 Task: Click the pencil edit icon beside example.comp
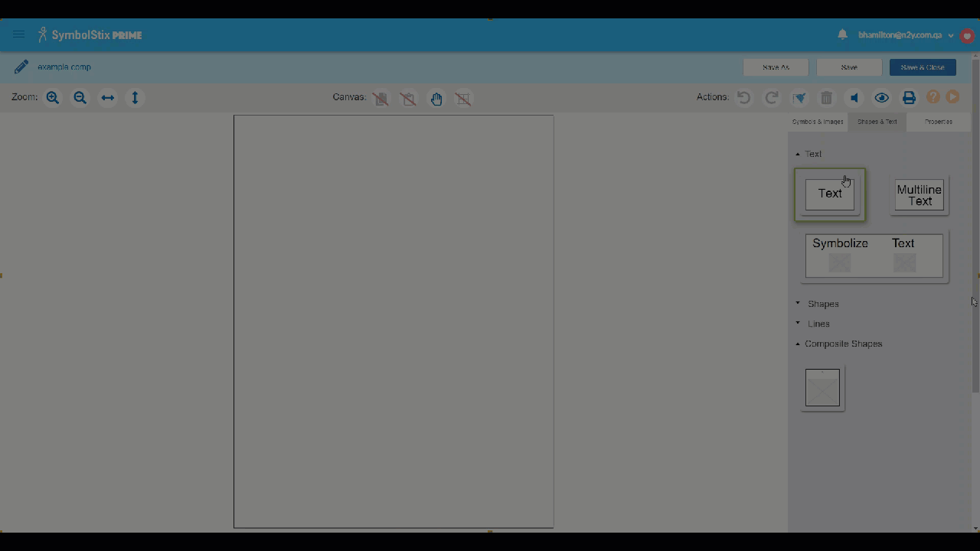point(21,67)
